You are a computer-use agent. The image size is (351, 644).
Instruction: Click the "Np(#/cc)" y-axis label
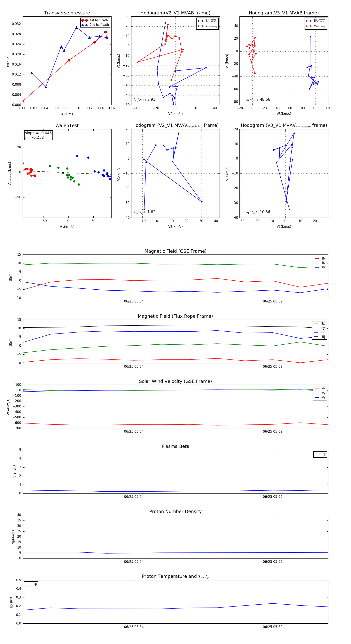click(x=13, y=537)
